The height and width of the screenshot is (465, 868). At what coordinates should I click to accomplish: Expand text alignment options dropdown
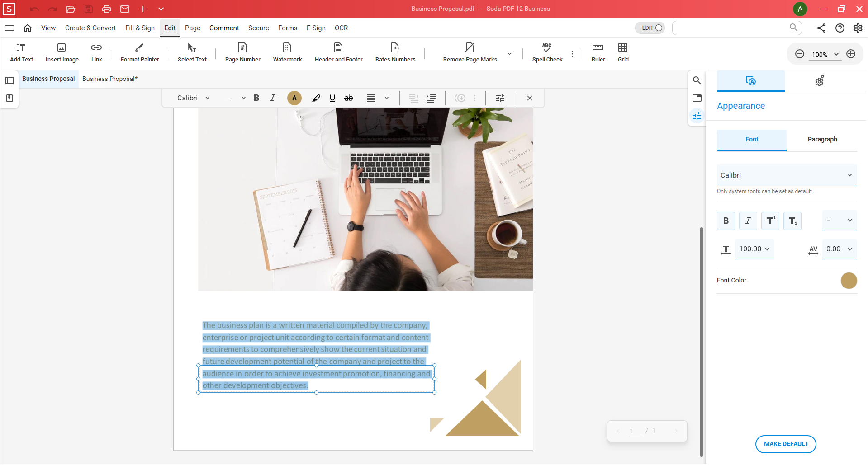pos(387,98)
